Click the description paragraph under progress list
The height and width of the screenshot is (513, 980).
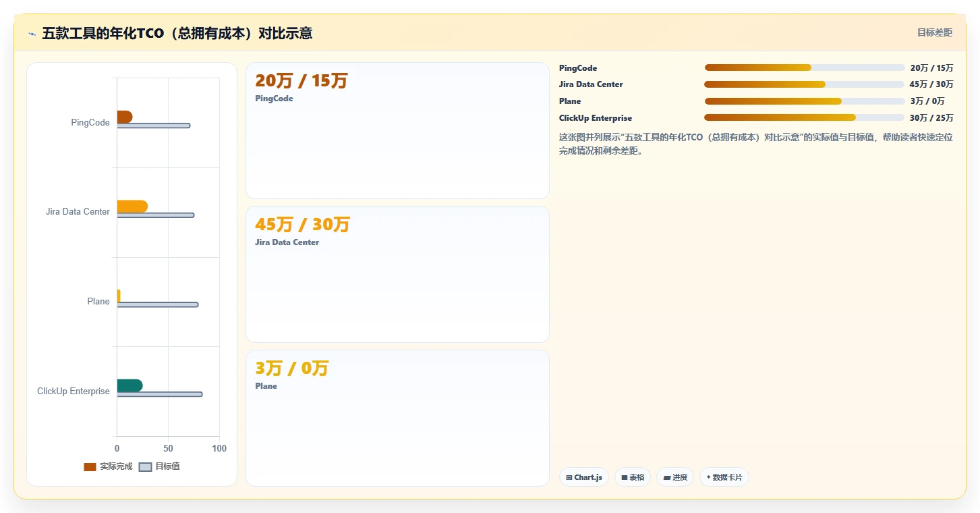pyautogui.click(x=755, y=144)
